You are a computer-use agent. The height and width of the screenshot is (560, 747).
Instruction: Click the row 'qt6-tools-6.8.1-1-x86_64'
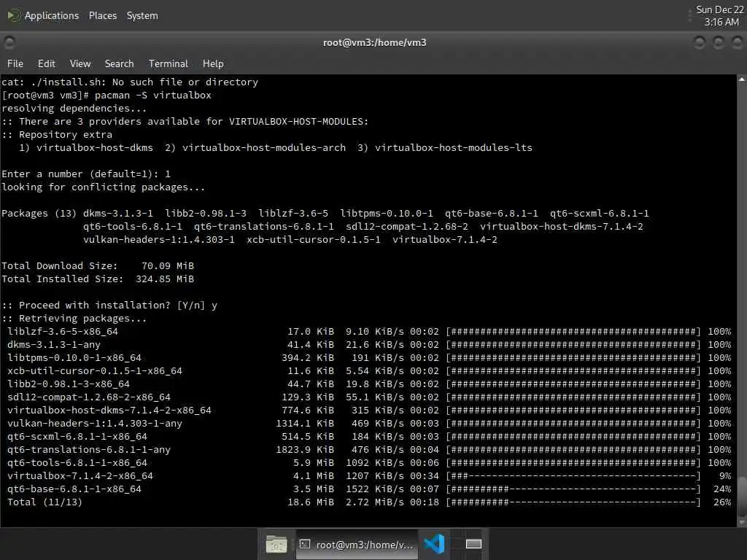click(x=369, y=462)
